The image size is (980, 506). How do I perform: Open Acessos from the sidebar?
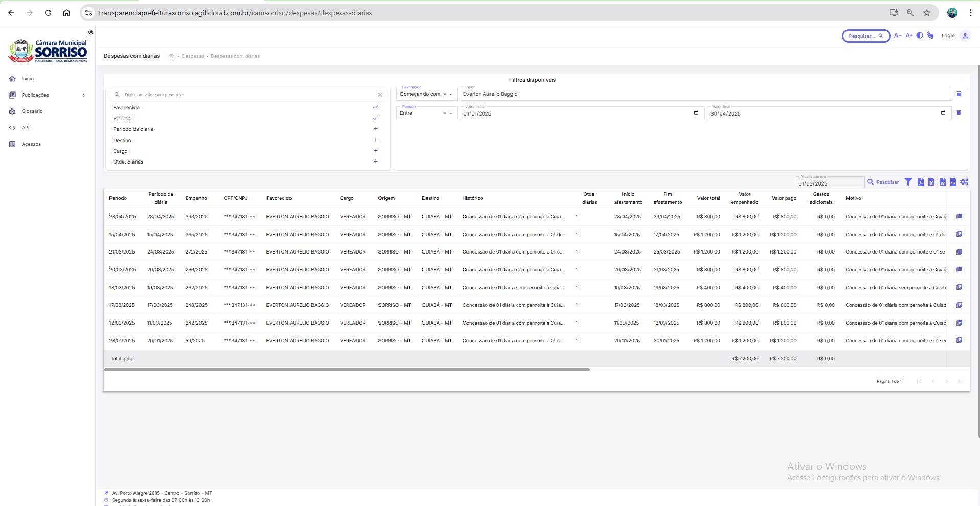click(x=31, y=144)
